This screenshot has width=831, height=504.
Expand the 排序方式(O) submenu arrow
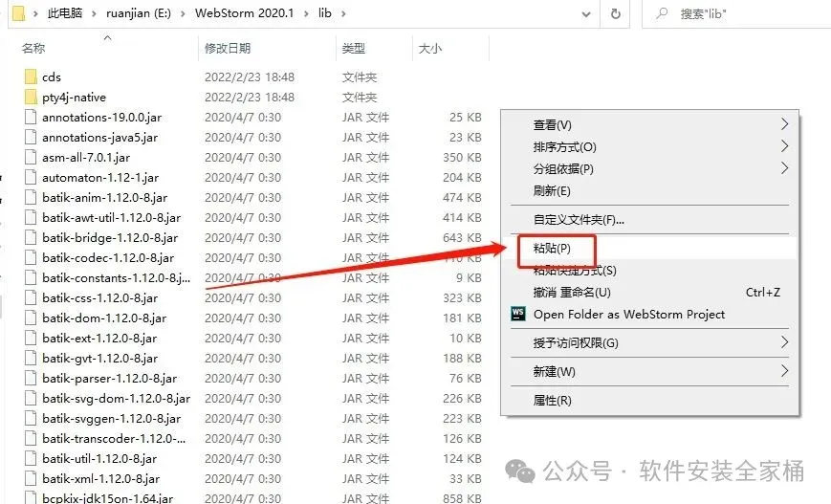784,146
